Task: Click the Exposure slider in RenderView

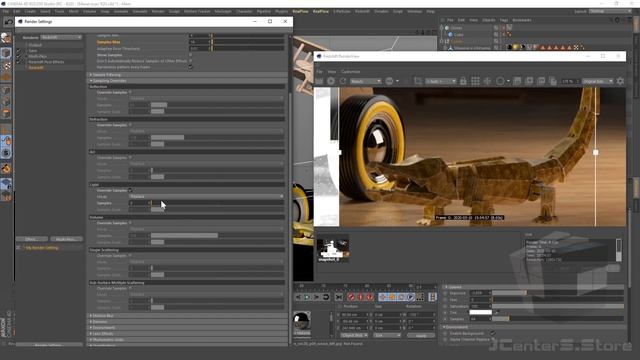Action: point(558,293)
